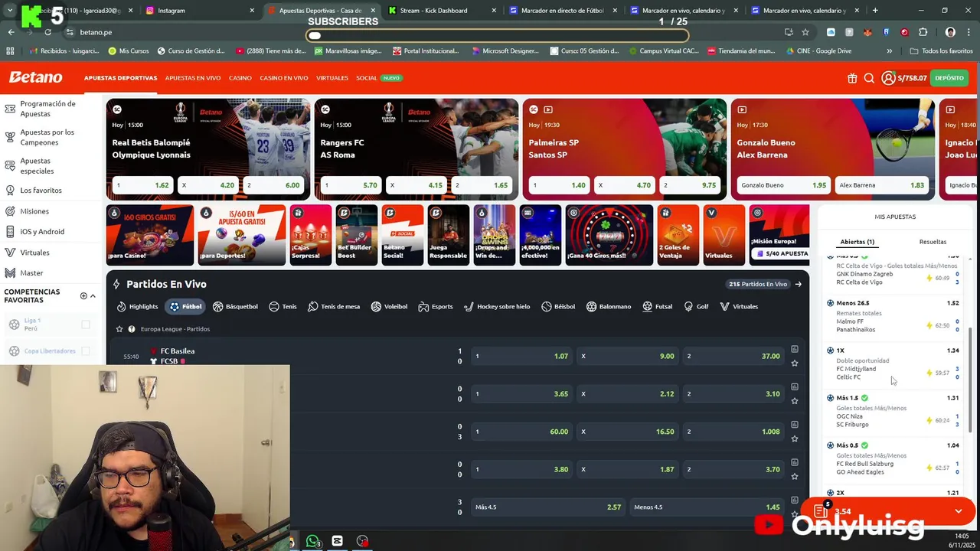980x551 pixels.
Task: Favorite the match with odds 60.00
Action: pos(795,439)
